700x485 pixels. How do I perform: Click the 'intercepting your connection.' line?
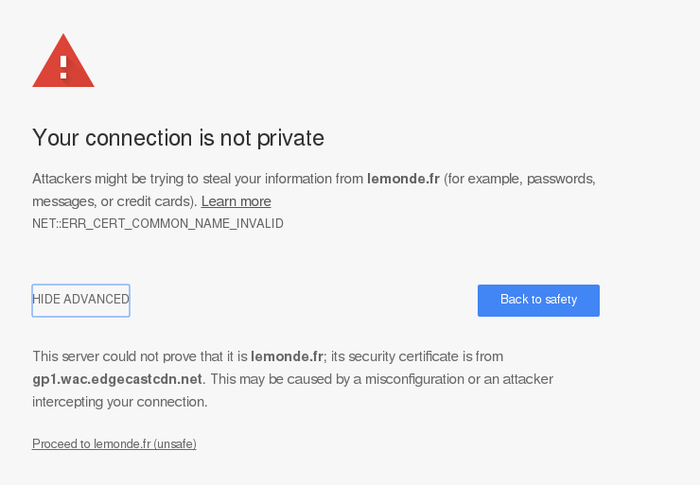tap(120, 402)
